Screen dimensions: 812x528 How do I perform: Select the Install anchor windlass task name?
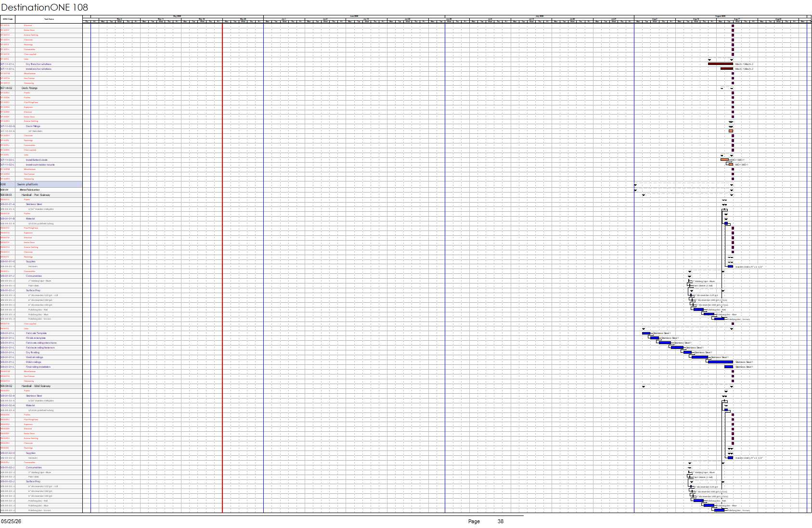pos(39,69)
